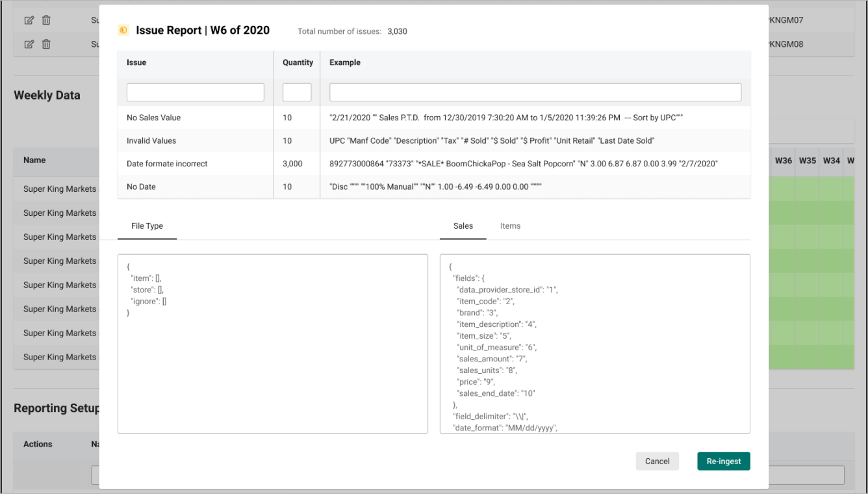The height and width of the screenshot is (494, 868).
Task: Click the "date_format" line in Sales JSON
Action: click(x=505, y=427)
